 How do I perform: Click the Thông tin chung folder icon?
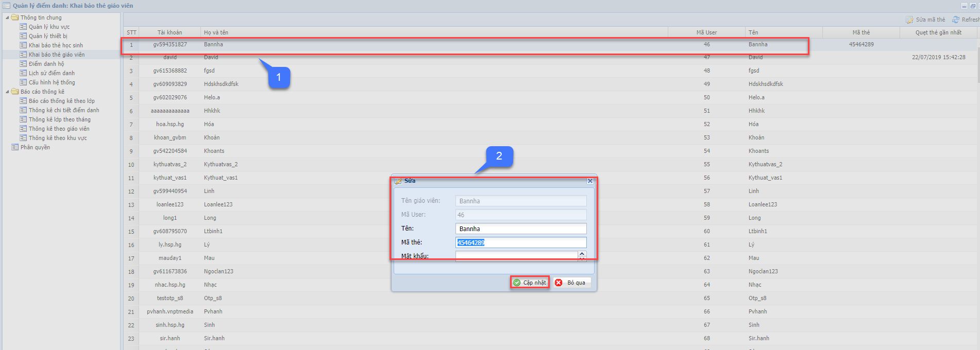point(15,17)
